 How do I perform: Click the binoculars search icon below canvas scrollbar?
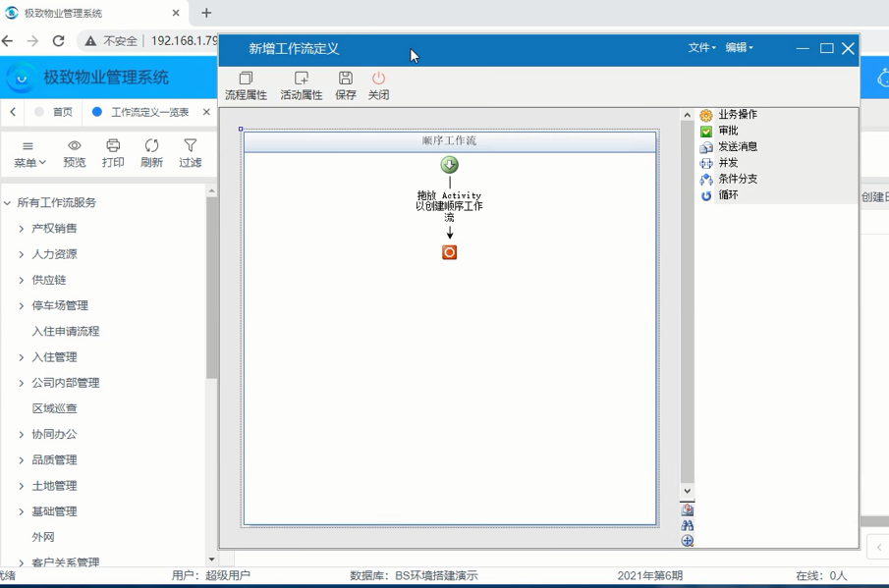[x=688, y=525]
